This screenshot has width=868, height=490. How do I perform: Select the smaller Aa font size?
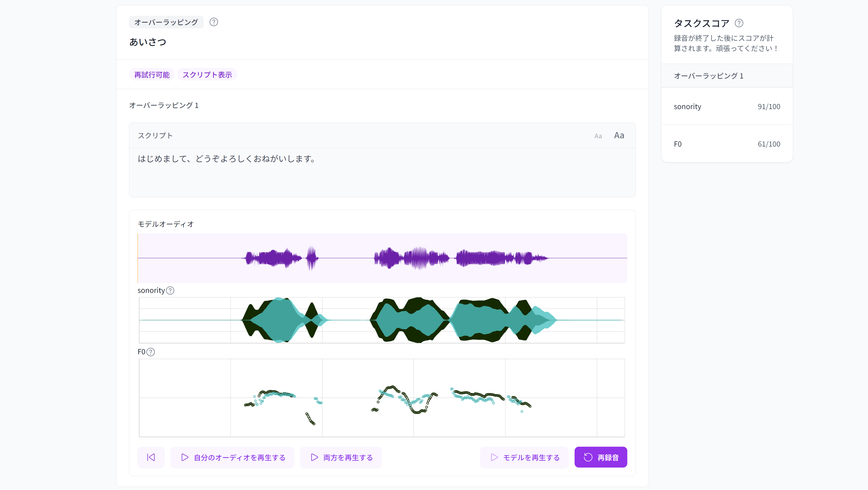pyautogui.click(x=598, y=136)
